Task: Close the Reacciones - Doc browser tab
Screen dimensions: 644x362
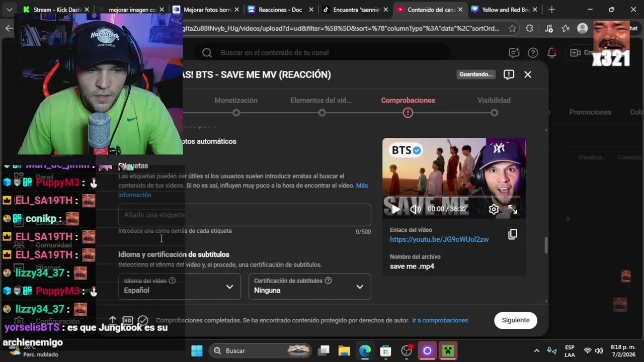Action: tap(311, 10)
